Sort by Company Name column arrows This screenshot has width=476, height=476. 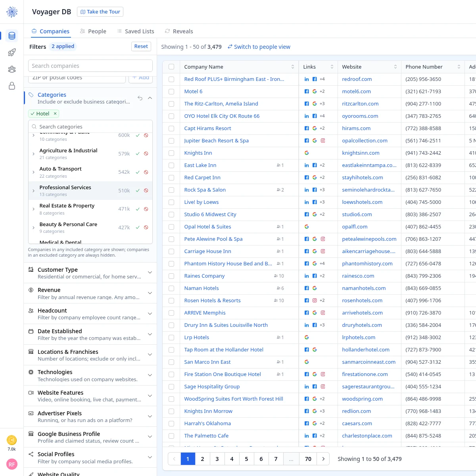pyautogui.click(x=293, y=67)
